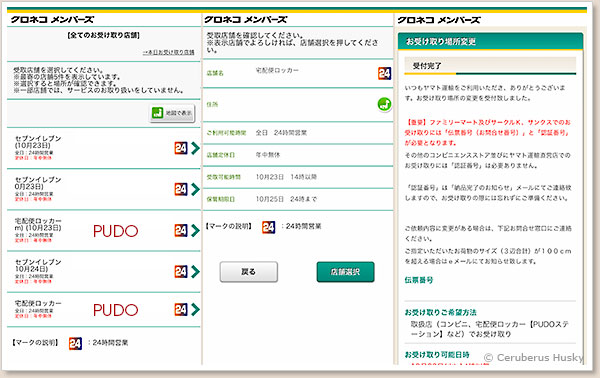Click the PUDO logo in the undated 宅配便ロッカー row

pyautogui.click(x=116, y=310)
